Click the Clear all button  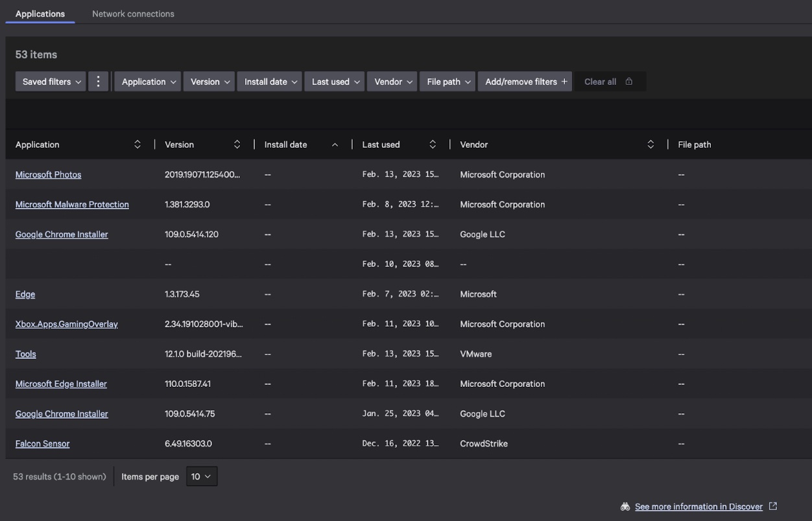609,82
